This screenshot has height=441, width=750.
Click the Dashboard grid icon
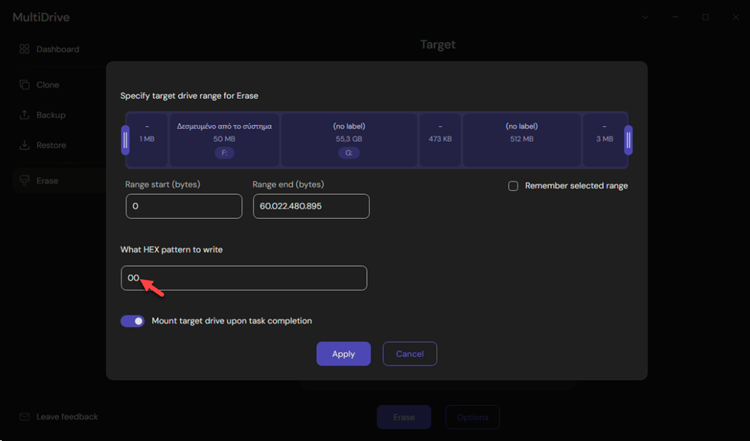(24, 49)
